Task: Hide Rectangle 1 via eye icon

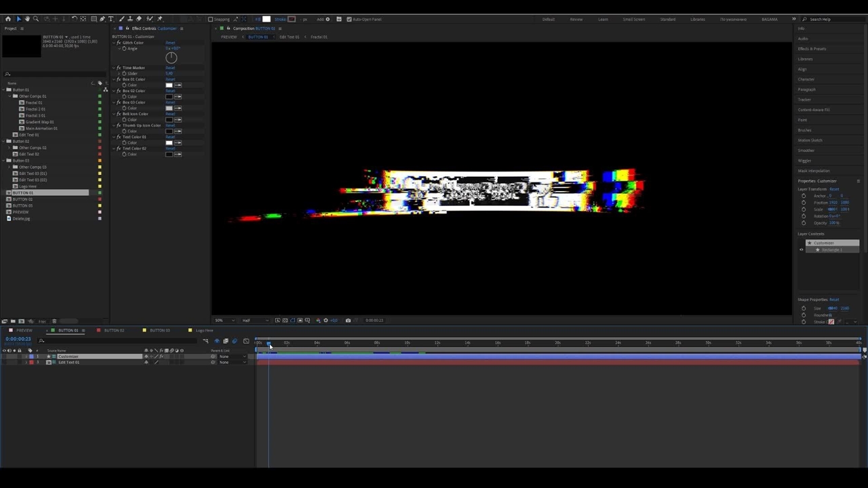Action: [x=801, y=250]
